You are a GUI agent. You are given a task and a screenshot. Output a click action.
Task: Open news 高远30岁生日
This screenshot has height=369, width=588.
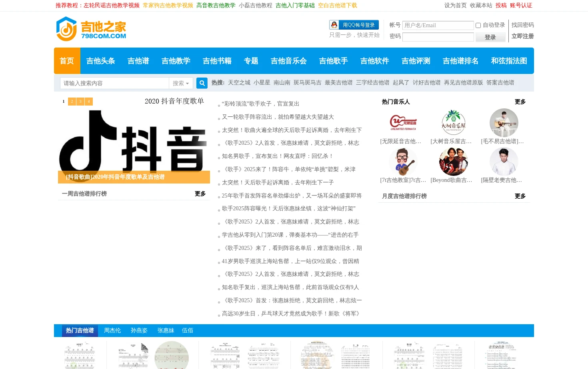click(x=292, y=314)
